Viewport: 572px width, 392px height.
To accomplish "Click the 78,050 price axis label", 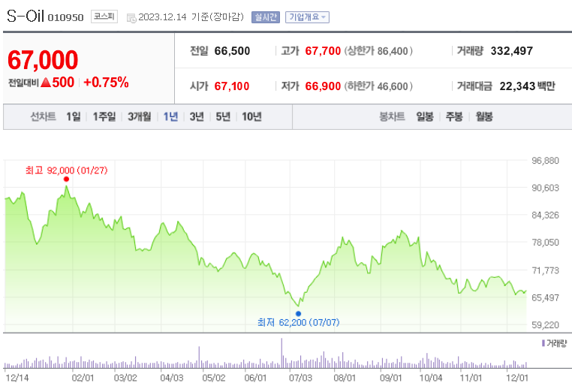I will pyautogui.click(x=545, y=243).
